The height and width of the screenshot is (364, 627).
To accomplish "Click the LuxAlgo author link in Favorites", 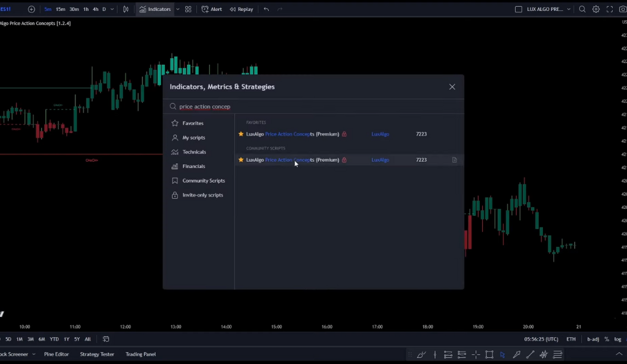I will (x=380, y=134).
